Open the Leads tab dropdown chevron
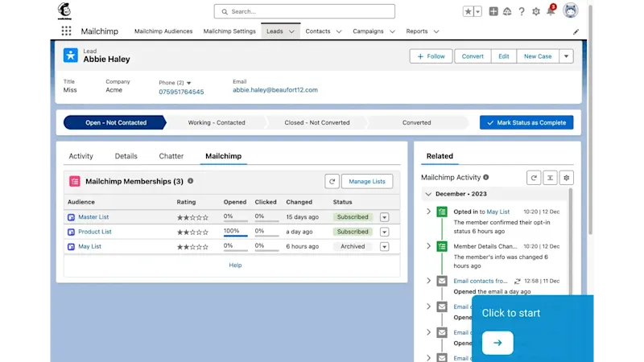The height and width of the screenshot is (362, 644). click(291, 31)
